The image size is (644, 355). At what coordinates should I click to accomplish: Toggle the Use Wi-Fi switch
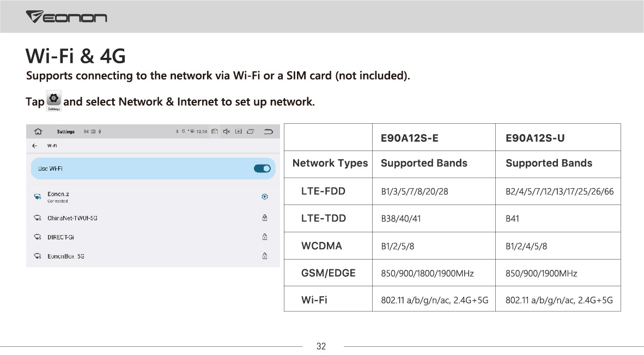pos(262,169)
